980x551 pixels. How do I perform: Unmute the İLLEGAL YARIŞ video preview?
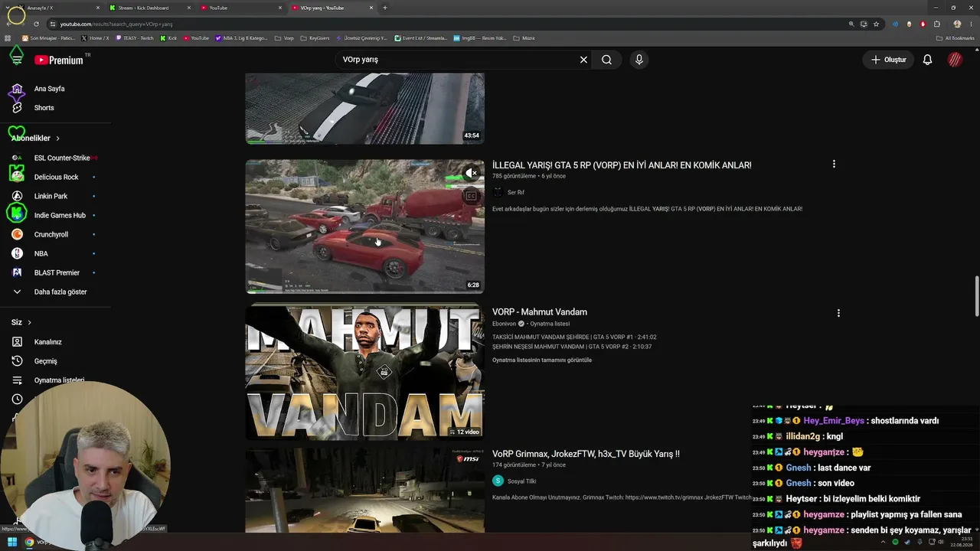[471, 173]
